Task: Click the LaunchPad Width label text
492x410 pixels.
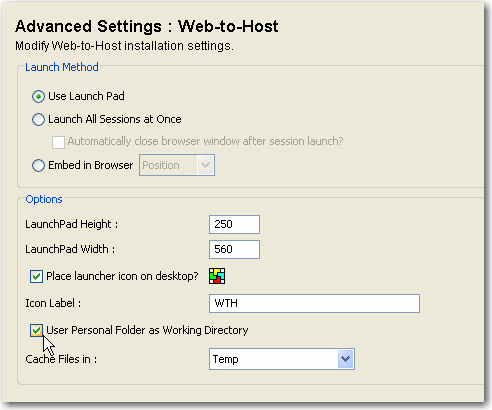Action: coord(70,249)
